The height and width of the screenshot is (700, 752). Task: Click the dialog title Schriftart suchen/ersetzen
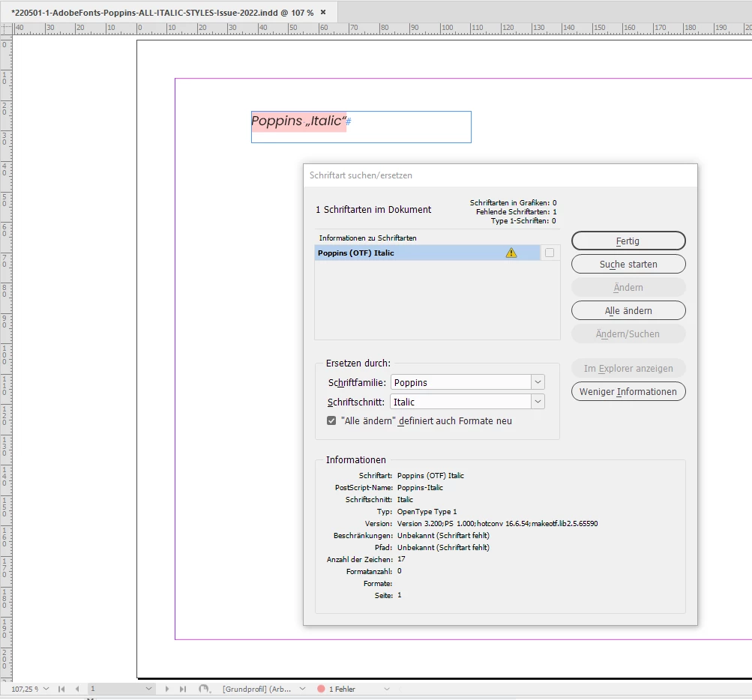[x=361, y=175]
